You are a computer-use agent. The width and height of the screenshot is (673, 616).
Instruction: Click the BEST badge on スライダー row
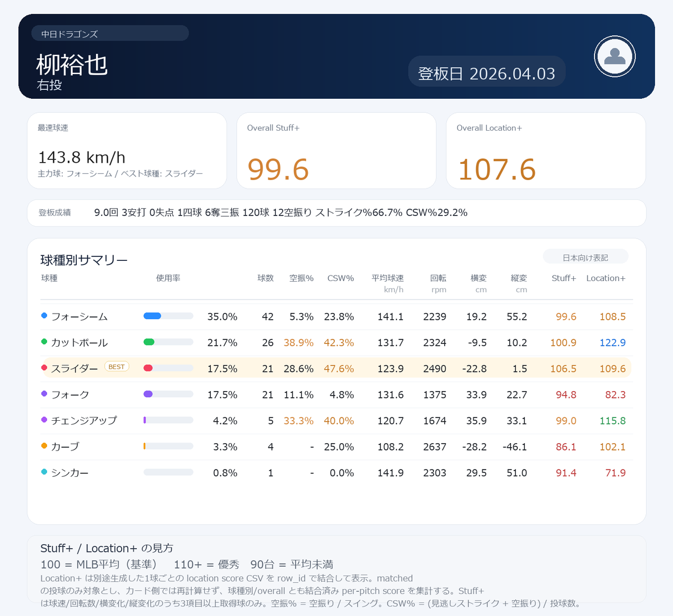[117, 366]
